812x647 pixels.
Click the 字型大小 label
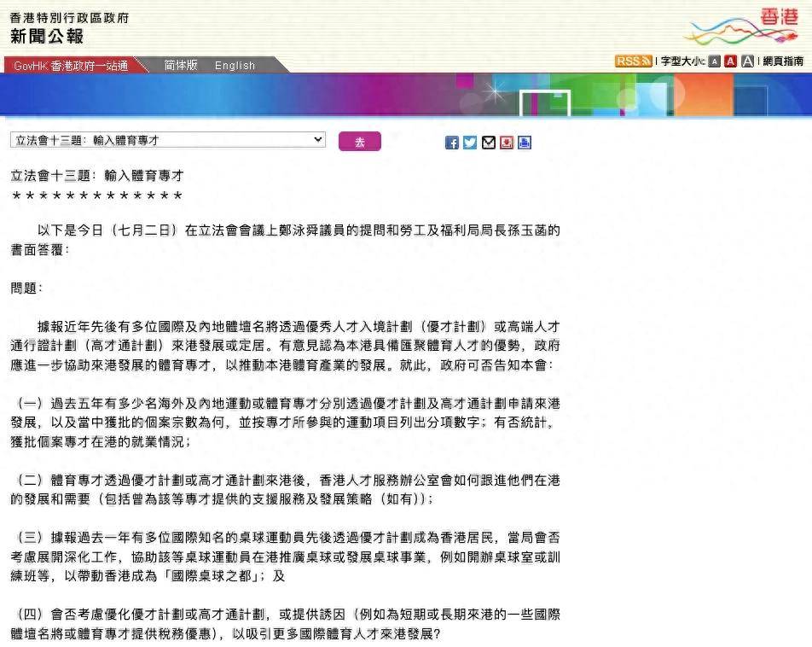click(x=682, y=61)
